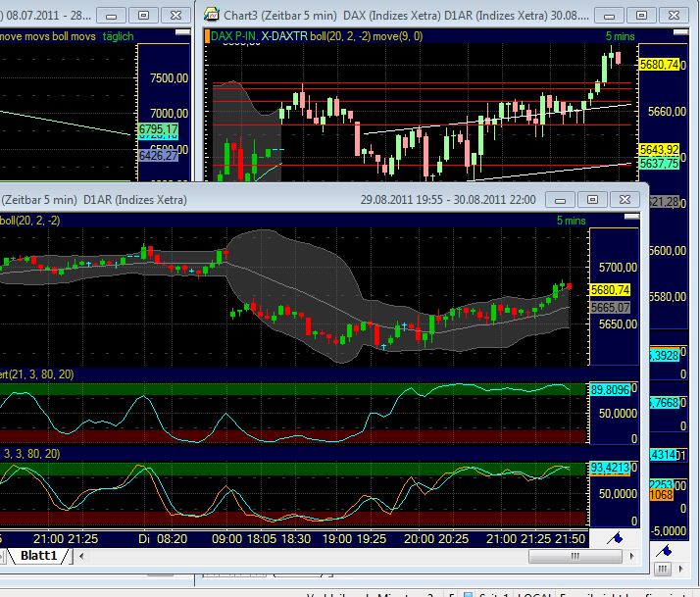
Task: Click the 21:50 time axis label
Action: [x=570, y=539]
